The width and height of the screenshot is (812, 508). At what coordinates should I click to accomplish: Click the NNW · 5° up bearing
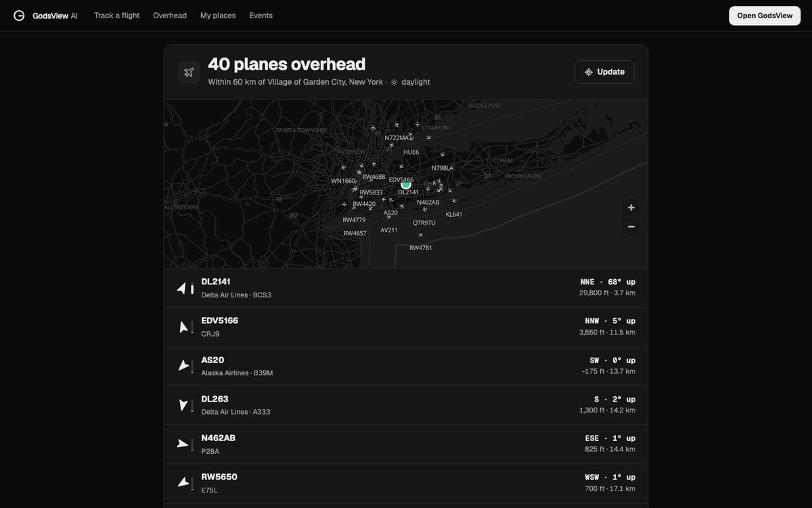[610, 321]
